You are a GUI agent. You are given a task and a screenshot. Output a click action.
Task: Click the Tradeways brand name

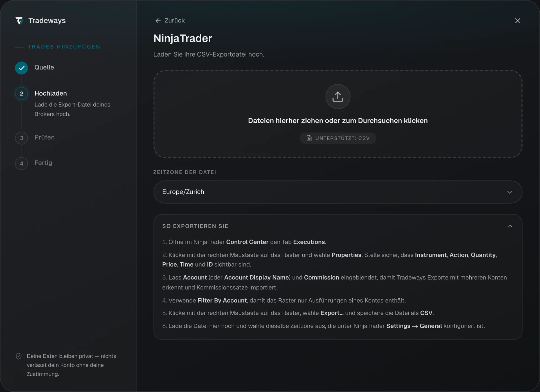47,21
